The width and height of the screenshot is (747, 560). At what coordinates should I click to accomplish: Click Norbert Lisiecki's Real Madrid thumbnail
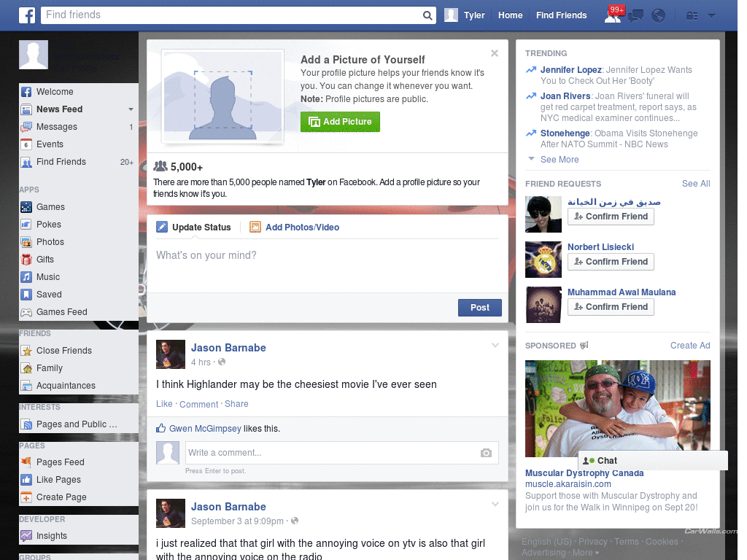[x=543, y=260]
